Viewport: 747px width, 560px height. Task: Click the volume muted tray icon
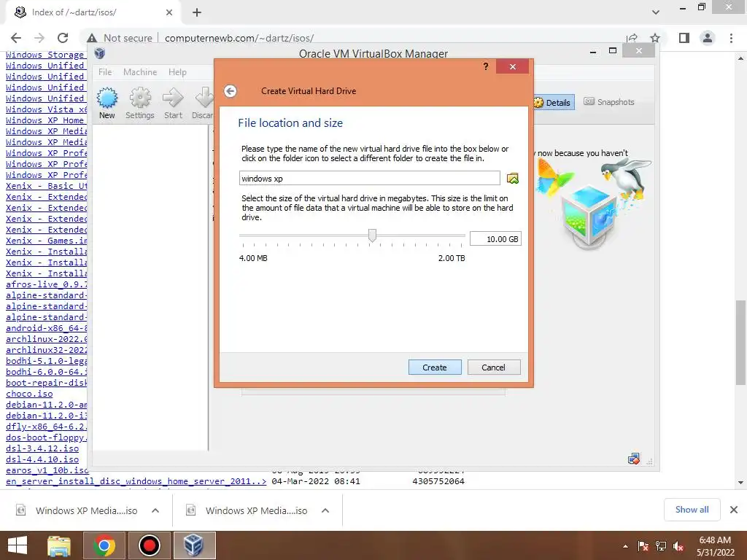pos(678,546)
